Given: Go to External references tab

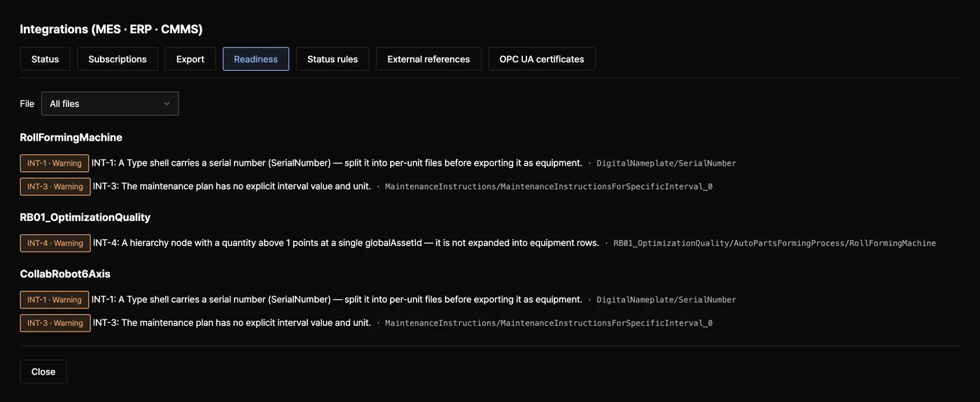Looking at the screenshot, I should [428, 59].
